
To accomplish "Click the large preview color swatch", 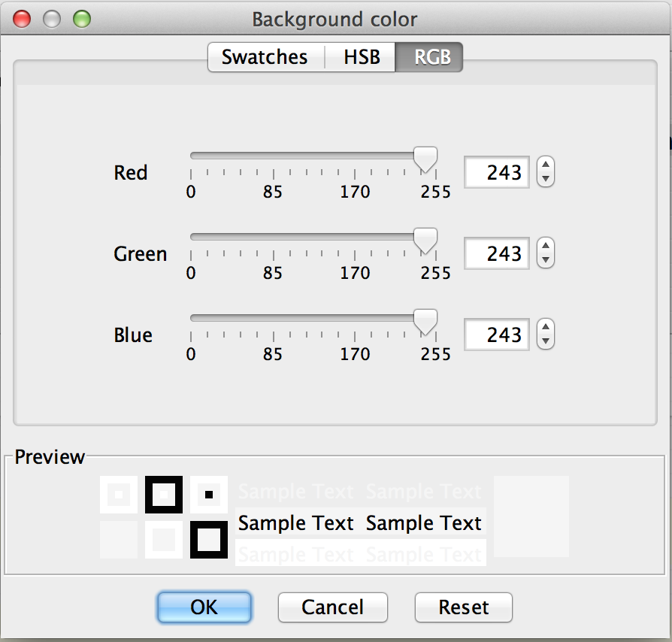I will click(531, 516).
